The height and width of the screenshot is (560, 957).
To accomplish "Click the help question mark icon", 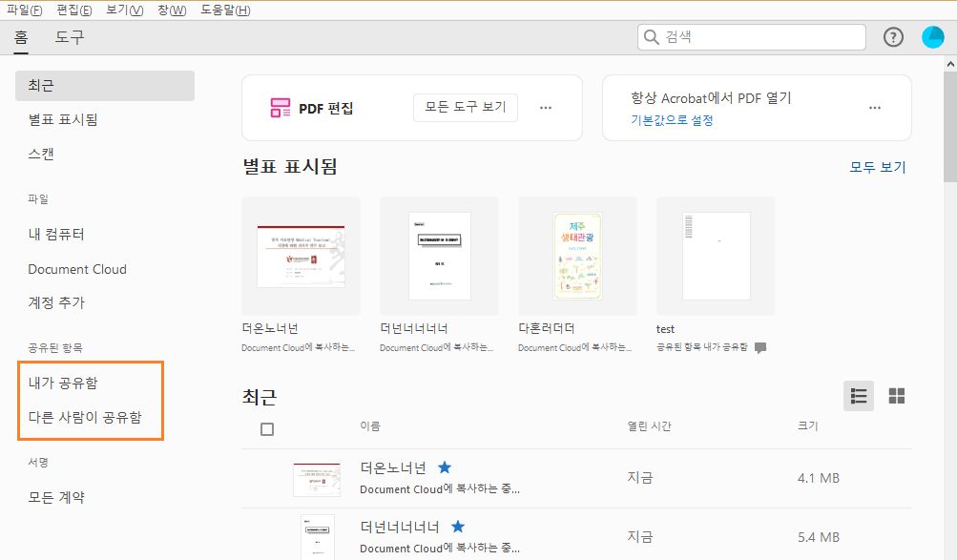I will pos(892,36).
